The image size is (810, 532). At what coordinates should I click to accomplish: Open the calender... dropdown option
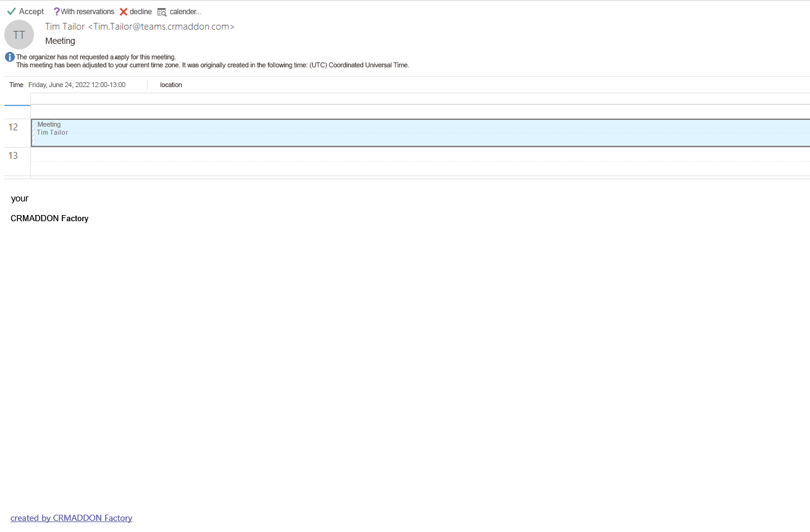179,11
